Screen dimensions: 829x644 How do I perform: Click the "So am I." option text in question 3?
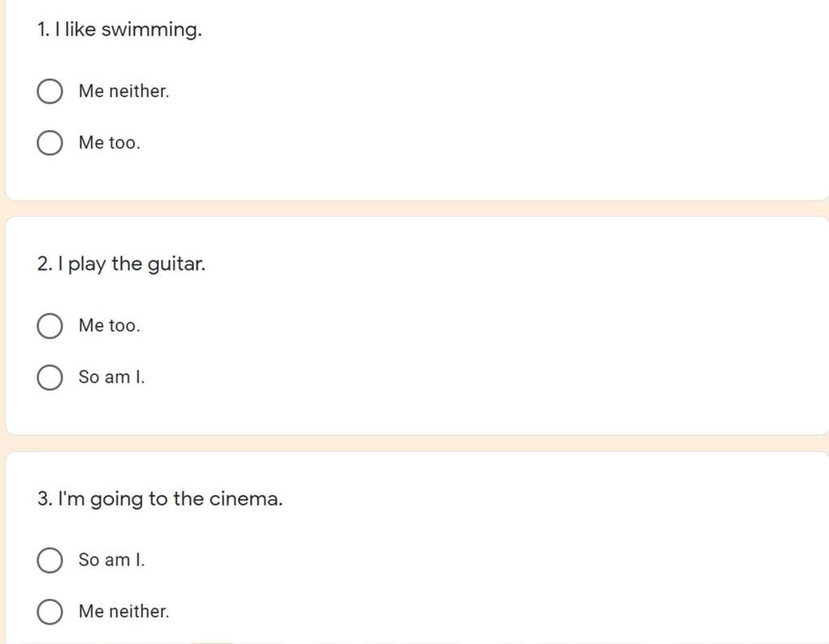pyautogui.click(x=112, y=560)
